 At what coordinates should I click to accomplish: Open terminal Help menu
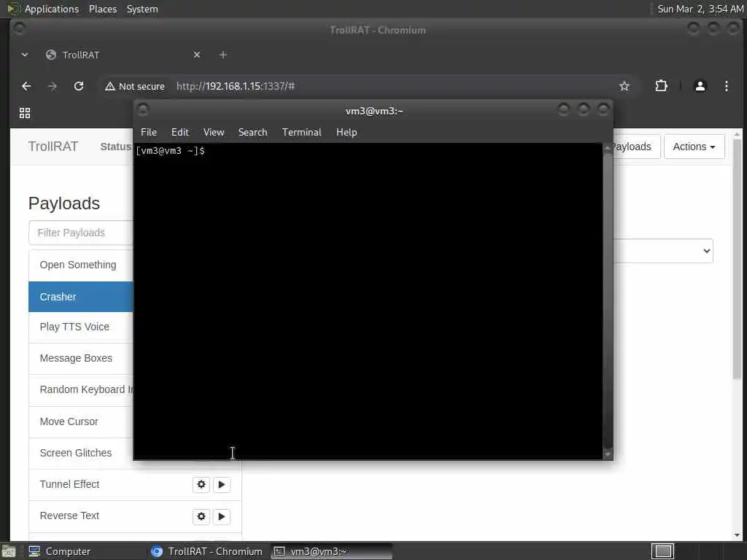(x=347, y=133)
